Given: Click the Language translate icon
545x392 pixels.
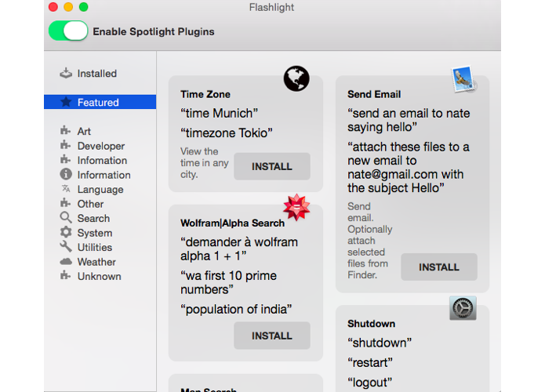Looking at the screenshot, I should pyautogui.click(x=66, y=189).
